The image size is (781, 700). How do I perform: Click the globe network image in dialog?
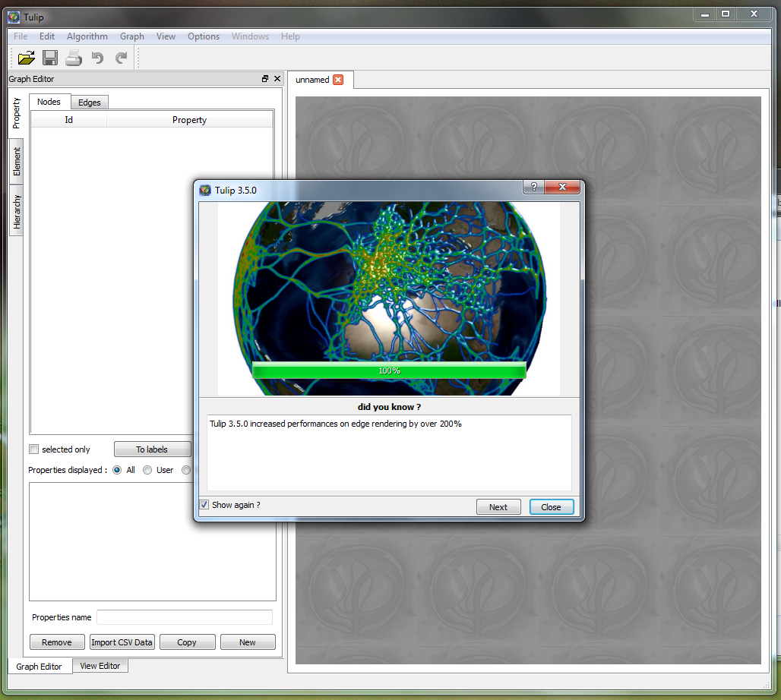pyautogui.click(x=389, y=298)
